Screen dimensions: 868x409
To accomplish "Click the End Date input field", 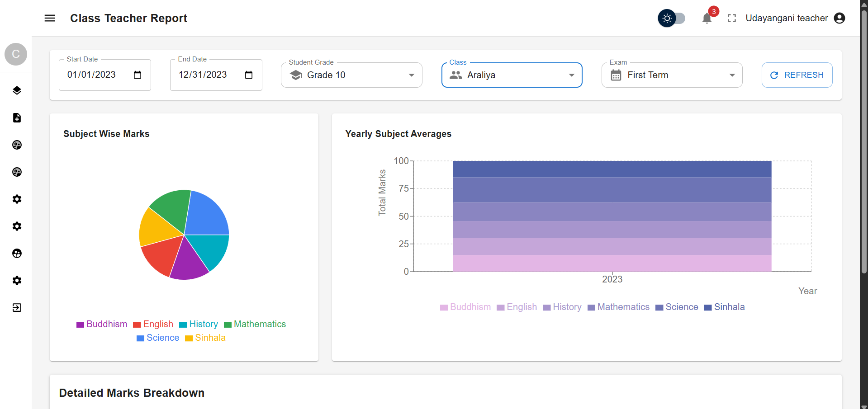I will tap(203, 75).
